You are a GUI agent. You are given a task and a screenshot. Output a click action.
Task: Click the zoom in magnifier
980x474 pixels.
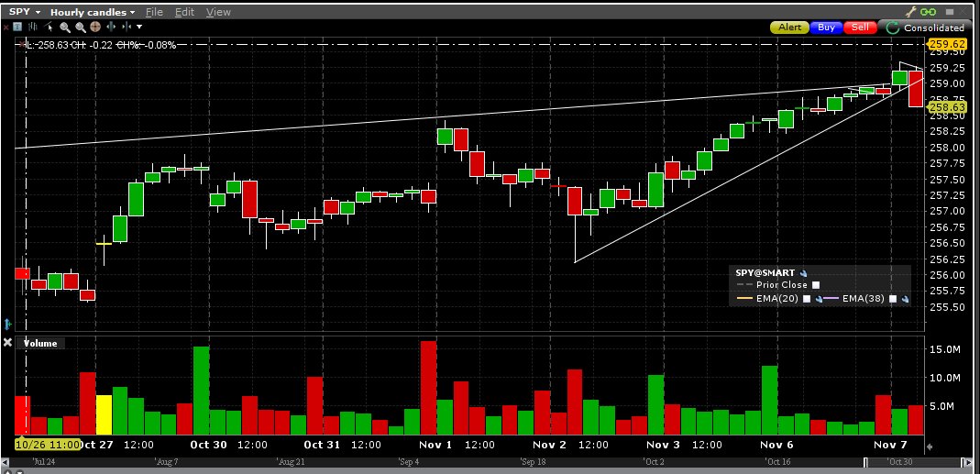tap(65, 28)
